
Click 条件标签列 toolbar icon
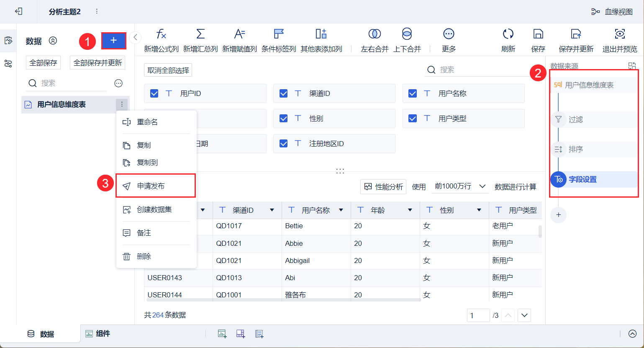pyautogui.click(x=279, y=34)
